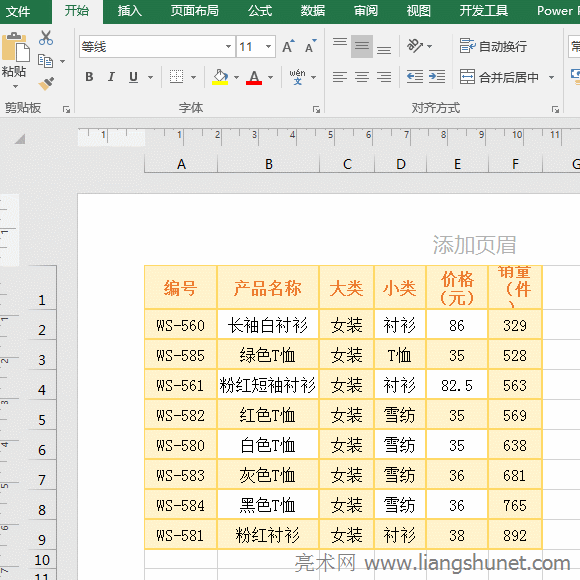Click the Copy icon in clipboard group
Image resolution: width=580 pixels, height=580 pixels.
tap(46, 61)
